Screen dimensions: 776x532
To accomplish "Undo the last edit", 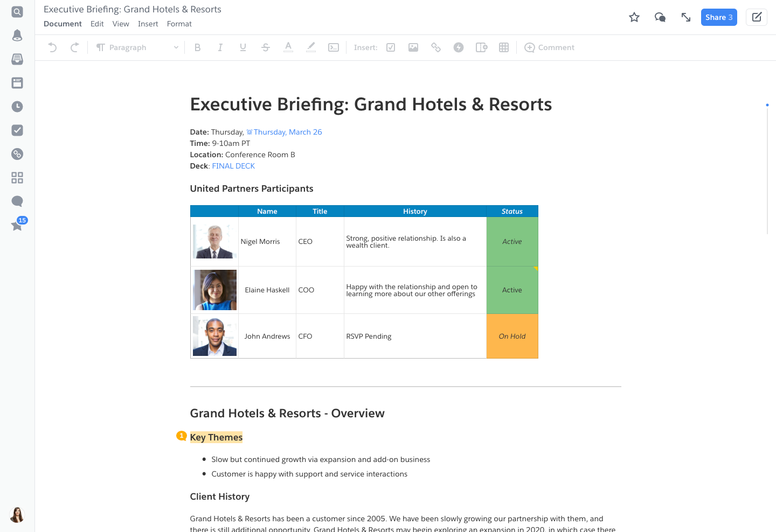I will [x=52, y=47].
